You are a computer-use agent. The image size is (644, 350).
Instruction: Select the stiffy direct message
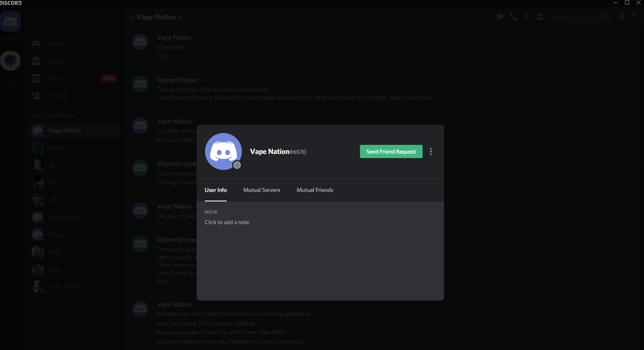(x=74, y=200)
